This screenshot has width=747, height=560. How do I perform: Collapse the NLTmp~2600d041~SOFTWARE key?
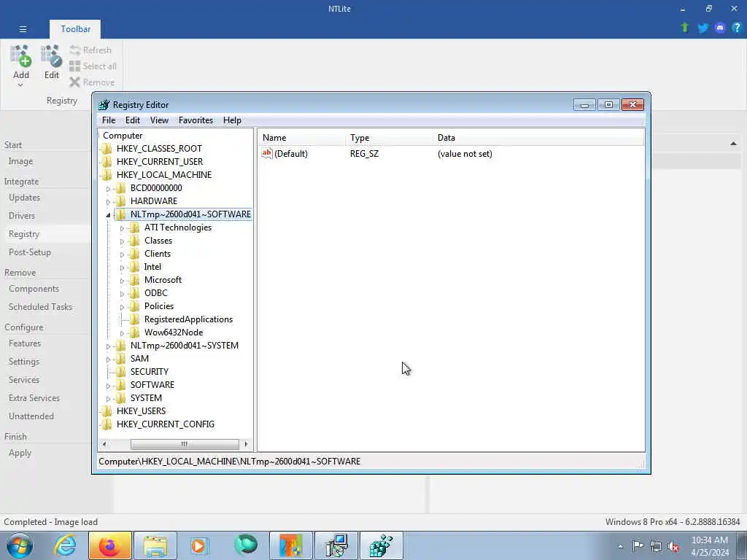pyautogui.click(x=108, y=215)
